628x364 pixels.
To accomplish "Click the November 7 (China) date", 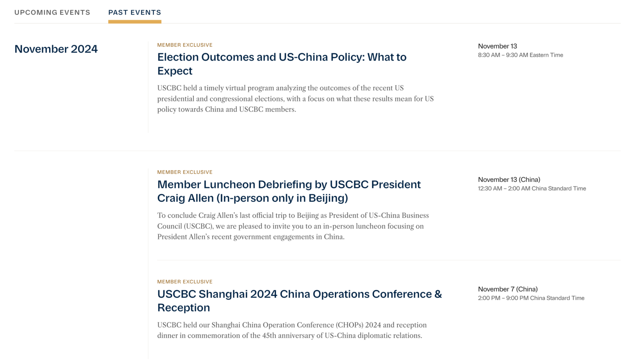I will pyautogui.click(x=508, y=289).
